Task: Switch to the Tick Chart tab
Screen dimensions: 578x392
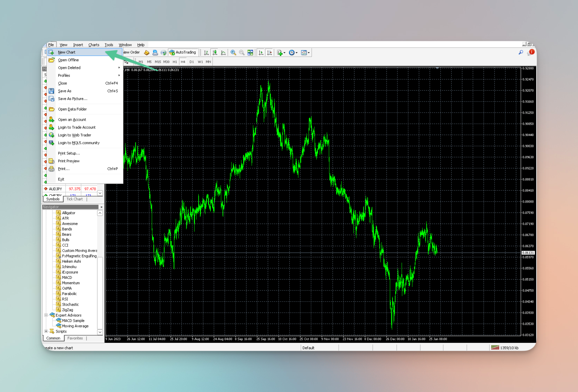Action: click(75, 199)
